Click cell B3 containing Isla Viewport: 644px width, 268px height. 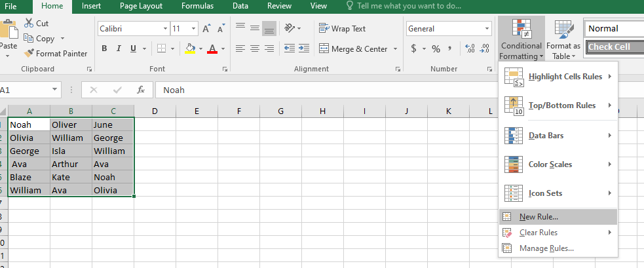pyautogui.click(x=71, y=151)
